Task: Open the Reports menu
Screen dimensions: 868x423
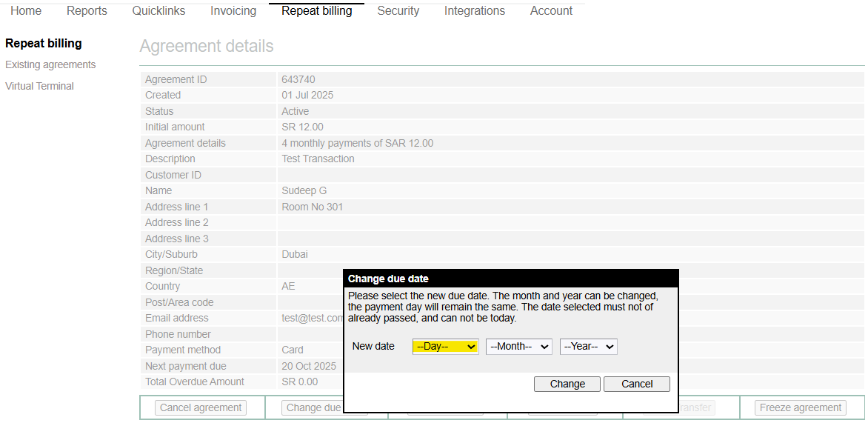Action: pos(87,10)
